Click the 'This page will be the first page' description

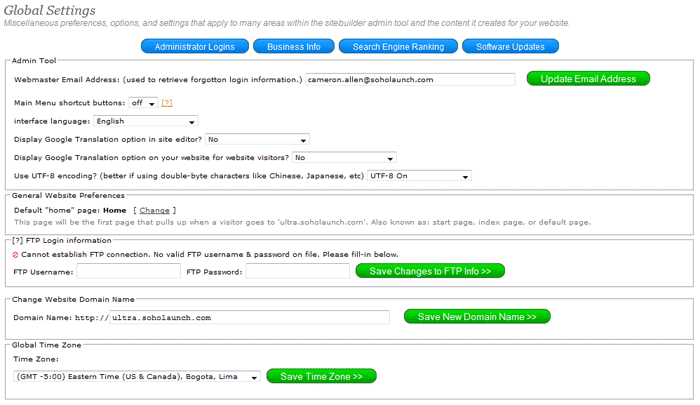tap(302, 222)
